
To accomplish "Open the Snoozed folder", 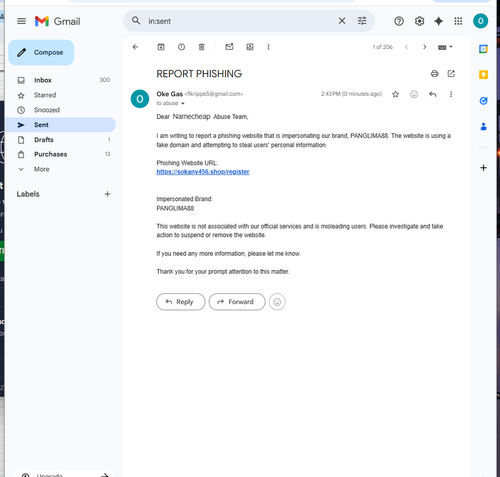I will pyautogui.click(x=60, y=110).
